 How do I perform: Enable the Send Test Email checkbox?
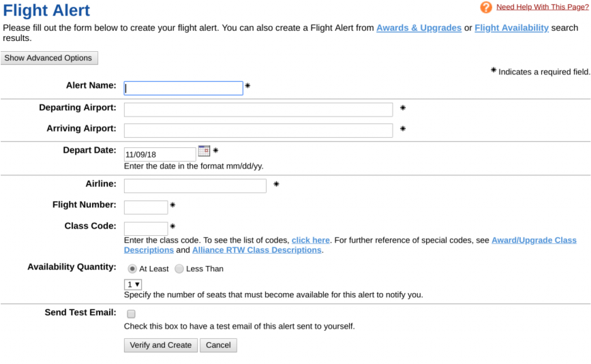131,314
